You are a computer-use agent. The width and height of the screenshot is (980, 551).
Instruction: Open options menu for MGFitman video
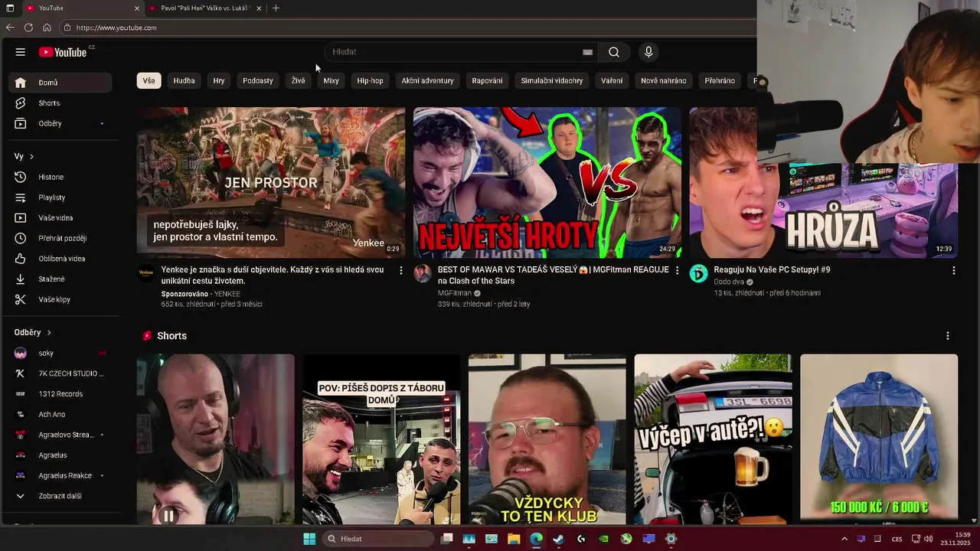click(677, 270)
